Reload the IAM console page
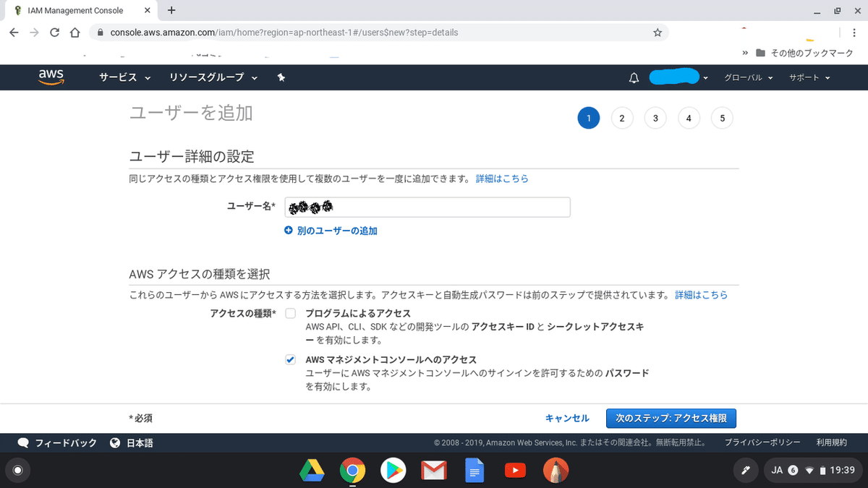The width and height of the screenshot is (868, 488). pos(55,33)
